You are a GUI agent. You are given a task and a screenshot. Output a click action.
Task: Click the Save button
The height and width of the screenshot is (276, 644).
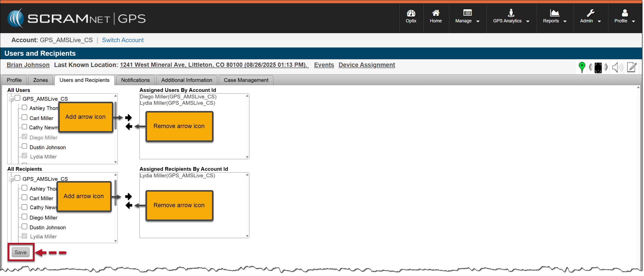point(21,252)
